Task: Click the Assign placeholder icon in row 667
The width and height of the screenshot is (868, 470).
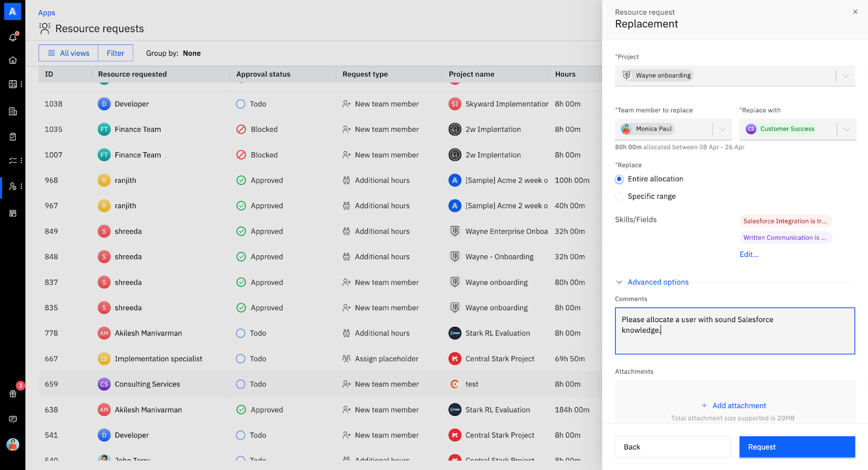Action: click(346, 358)
